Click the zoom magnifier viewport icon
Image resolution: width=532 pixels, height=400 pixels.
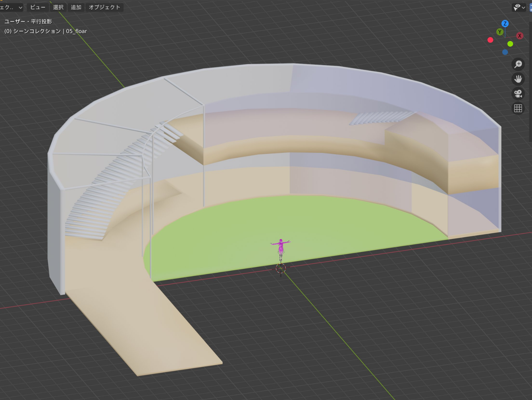pyautogui.click(x=518, y=64)
